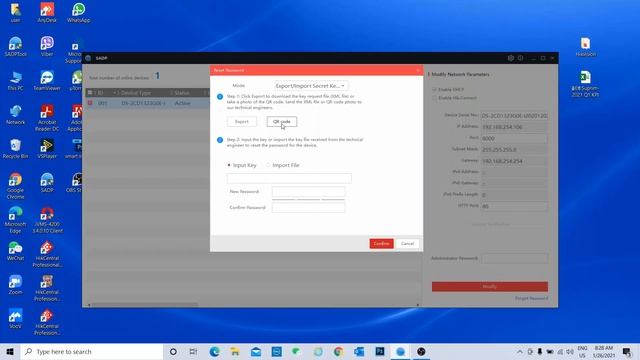The width and height of the screenshot is (640, 360).
Task: Open the WeChat desktop shortcut
Action: pyautogui.click(x=16, y=250)
